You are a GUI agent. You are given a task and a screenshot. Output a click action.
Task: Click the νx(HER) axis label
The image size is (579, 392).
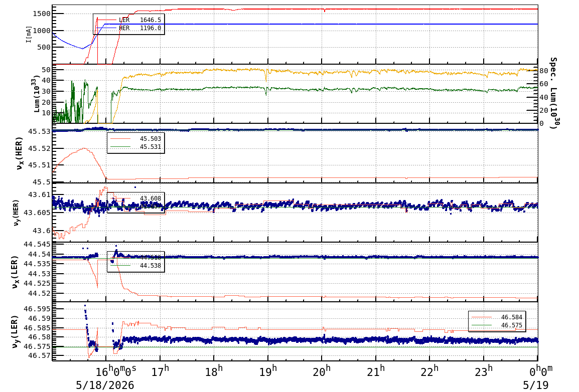[x=19, y=153]
